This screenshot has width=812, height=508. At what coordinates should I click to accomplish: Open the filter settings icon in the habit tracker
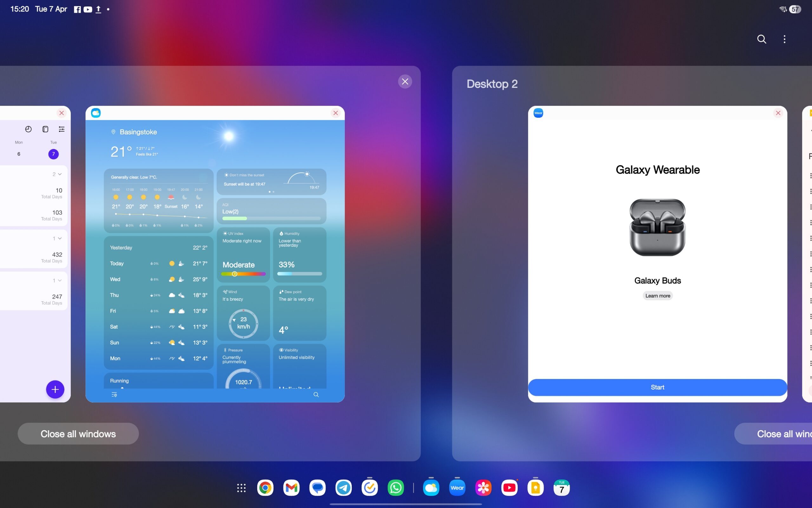(x=62, y=129)
